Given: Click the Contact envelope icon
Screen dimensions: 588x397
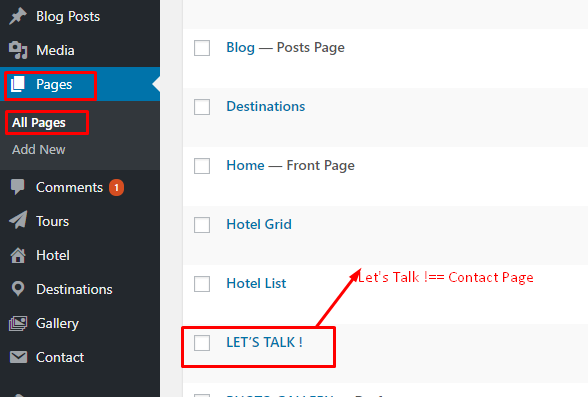Looking at the screenshot, I should (x=18, y=357).
